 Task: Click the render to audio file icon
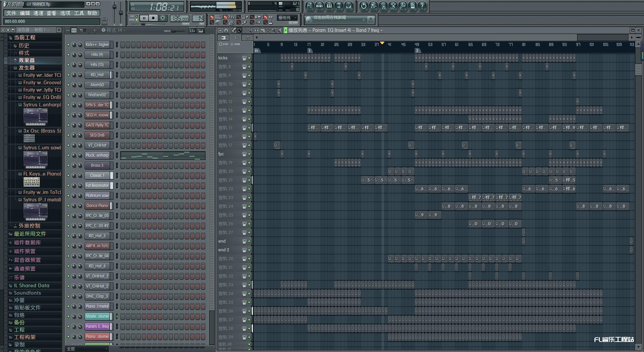(383, 6)
